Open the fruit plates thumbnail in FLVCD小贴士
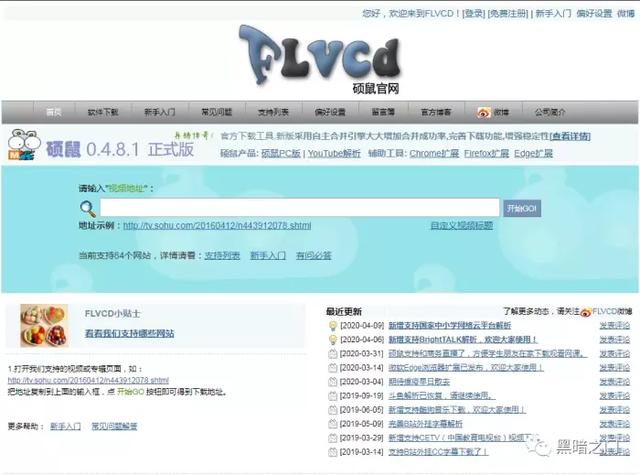Image resolution: width=640 pixels, height=475 pixels. [x=44, y=325]
